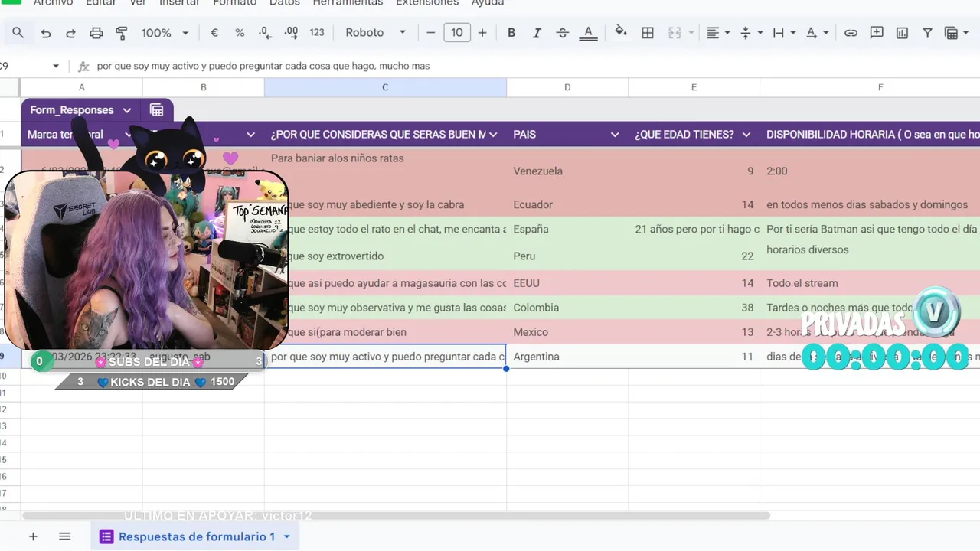Open text rotation options

(818, 33)
